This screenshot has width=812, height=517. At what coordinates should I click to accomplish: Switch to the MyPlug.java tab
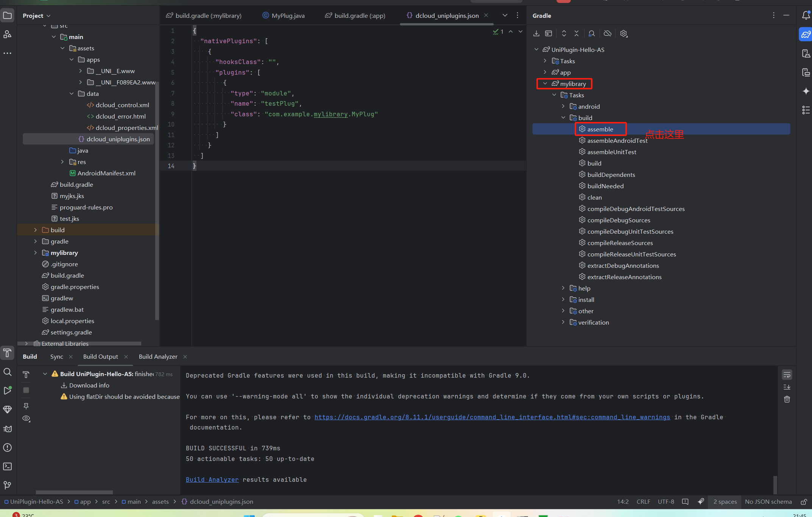pos(283,16)
